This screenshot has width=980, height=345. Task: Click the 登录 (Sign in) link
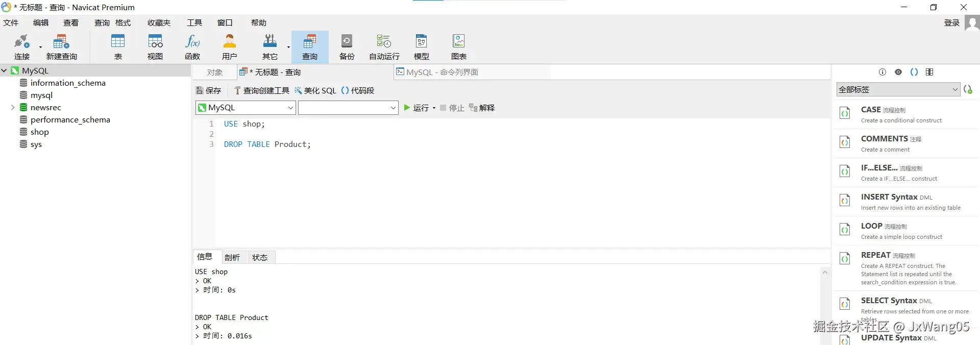(952, 23)
